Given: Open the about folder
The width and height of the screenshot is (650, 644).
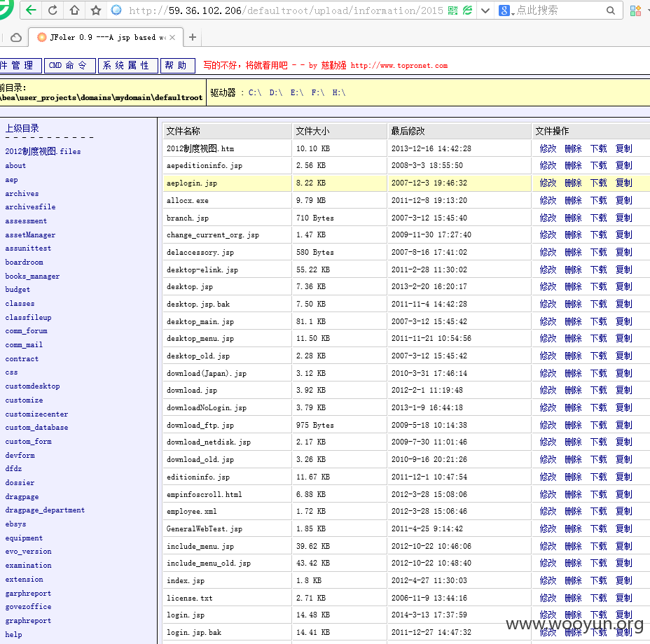Looking at the screenshot, I should 15,165.
